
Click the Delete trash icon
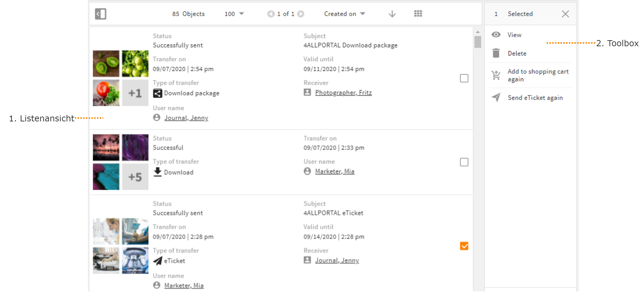click(496, 53)
